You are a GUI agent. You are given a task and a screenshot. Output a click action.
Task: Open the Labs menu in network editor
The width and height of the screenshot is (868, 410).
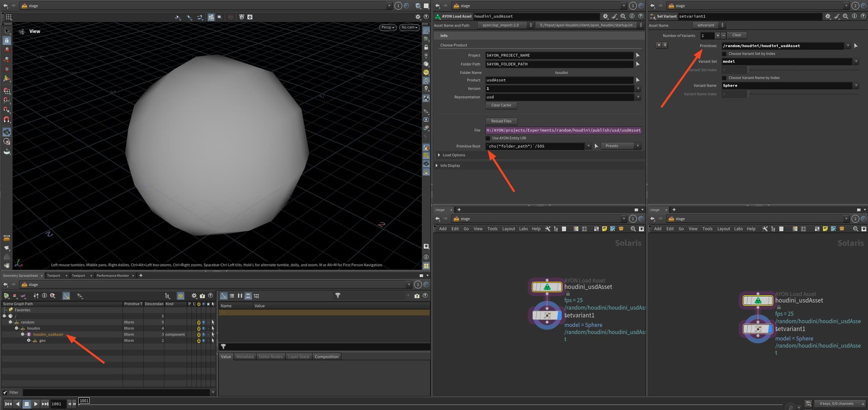(523, 229)
